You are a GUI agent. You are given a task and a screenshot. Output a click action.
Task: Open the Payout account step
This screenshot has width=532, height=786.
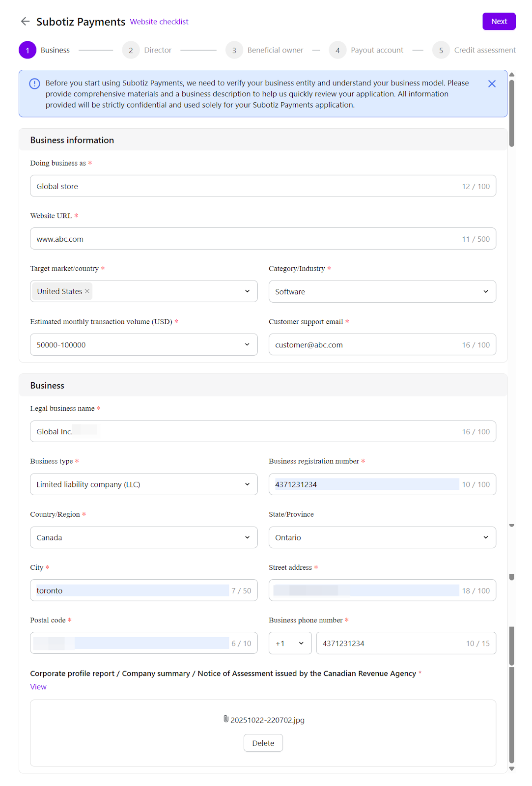[376, 50]
